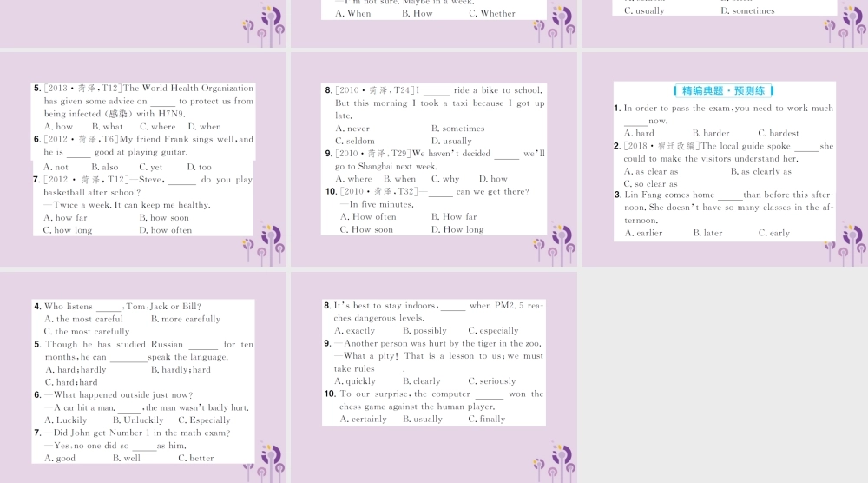Click the top-middle slide with 'A. When' options
The height and width of the screenshot is (483, 868).
pyautogui.click(x=434, y=23)
